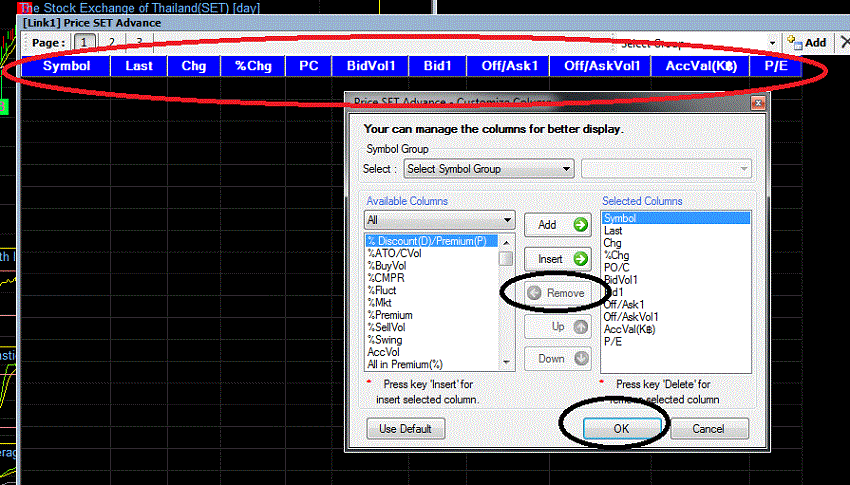Select 'Last' in Selected Columns list
Screen dimensions: 850x485
click(675, 231)
